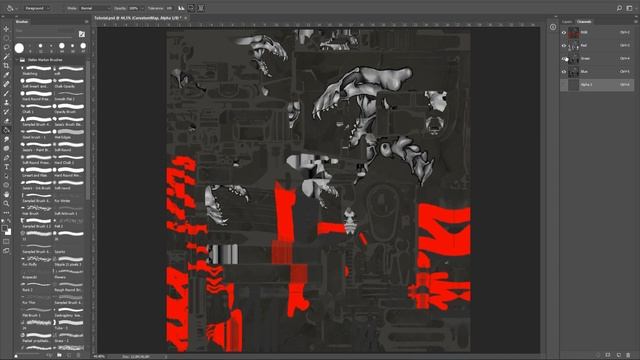Choose the Soft Round brush preset
The width and height of the screenshot is (640, 360).
click(x=69, y=147)
